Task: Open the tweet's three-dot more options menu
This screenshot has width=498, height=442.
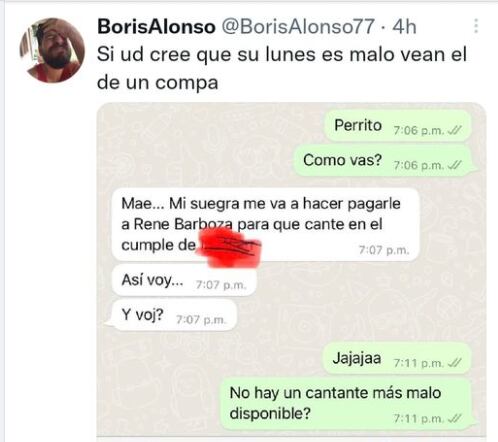Action: pyautogui.click(x=476, y=26)
